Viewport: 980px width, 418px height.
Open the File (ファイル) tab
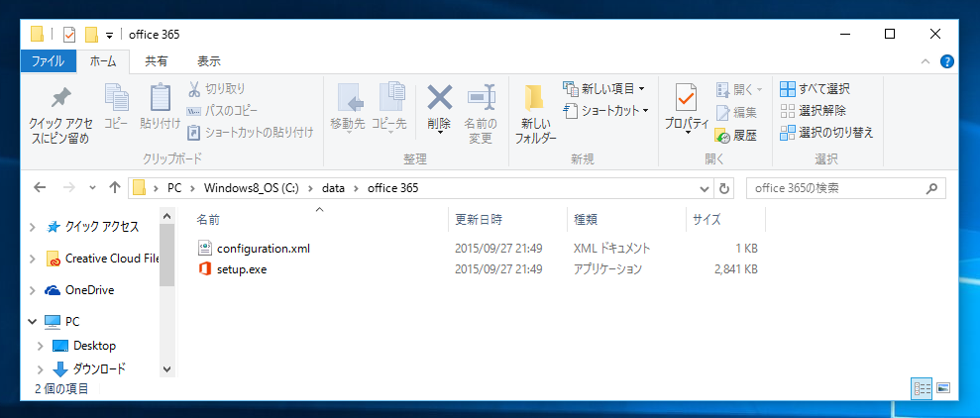(x=48, y=61)
